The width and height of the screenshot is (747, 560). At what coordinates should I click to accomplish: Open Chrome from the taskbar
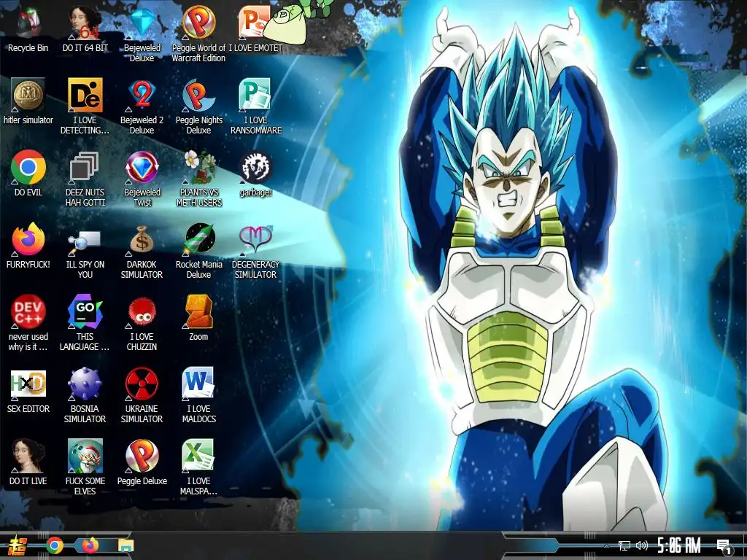(54, 545)
